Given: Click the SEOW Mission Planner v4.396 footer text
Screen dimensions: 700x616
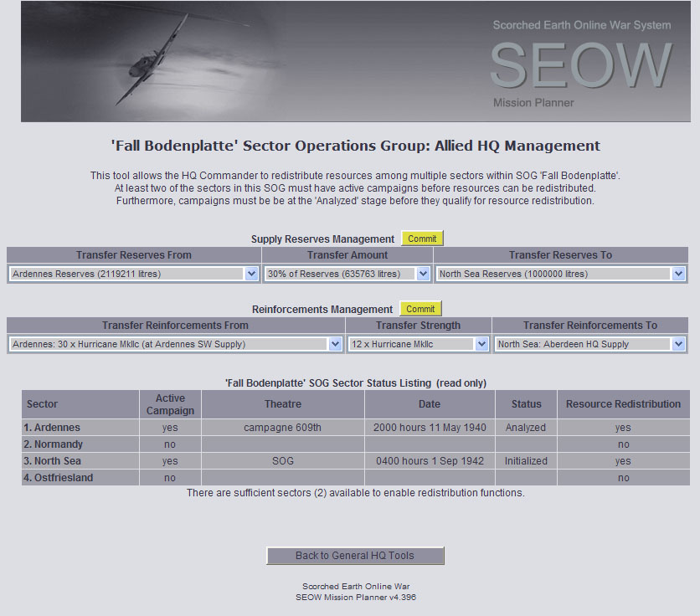Looking at the screenshot, I should (x=356, y=598).
